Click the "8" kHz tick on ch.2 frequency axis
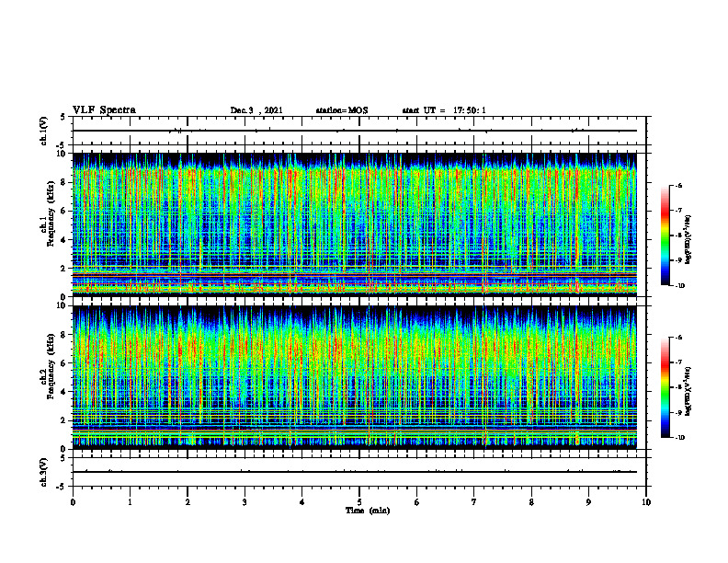This screenshot has height=563, width=728. (x=64, y=335)
